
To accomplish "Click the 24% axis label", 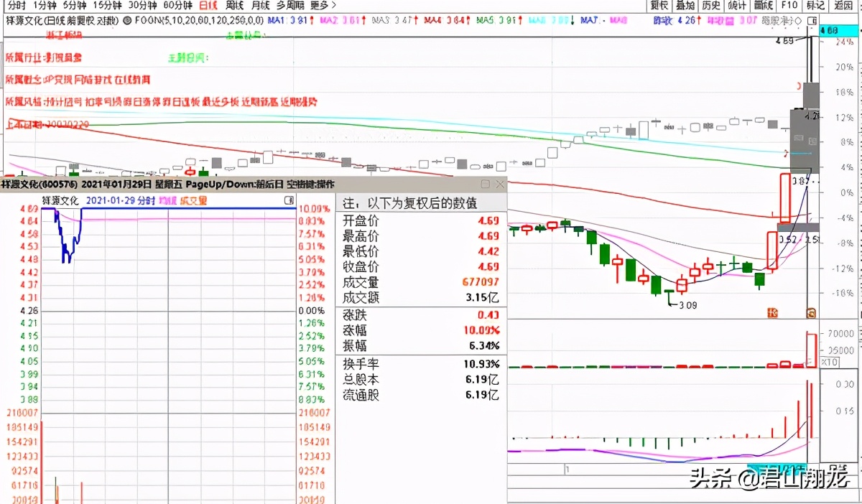I will point(844,42).
